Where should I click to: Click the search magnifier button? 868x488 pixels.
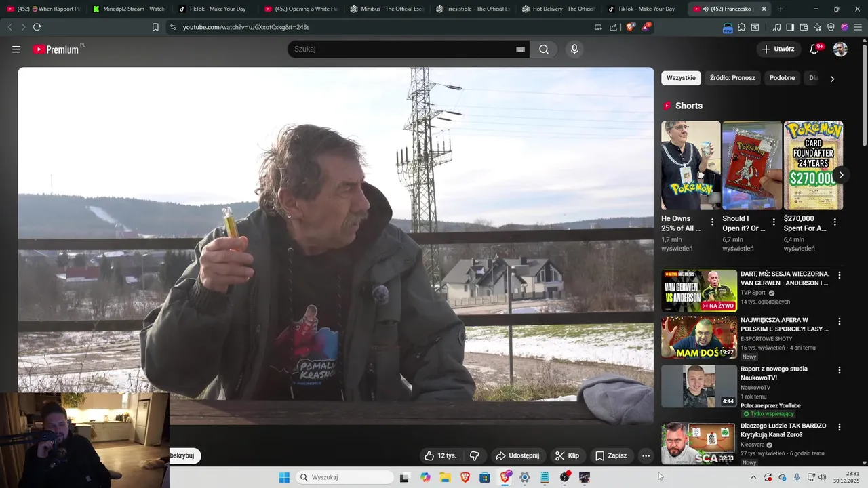(544, 49)
